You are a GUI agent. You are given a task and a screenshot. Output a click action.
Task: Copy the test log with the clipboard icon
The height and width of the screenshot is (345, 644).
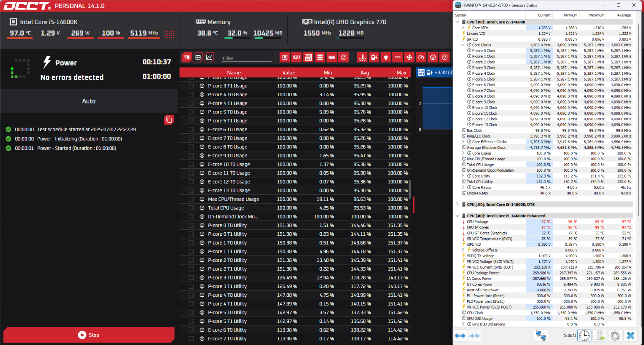point(169,120)
